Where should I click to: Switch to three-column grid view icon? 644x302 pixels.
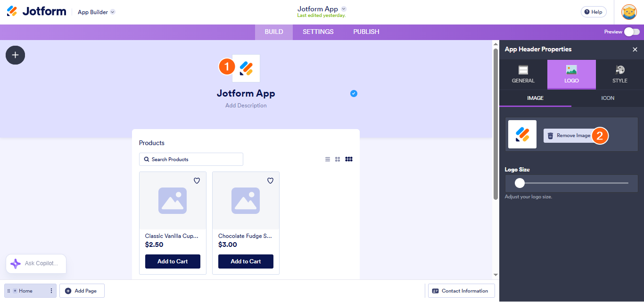click(349, 159)
